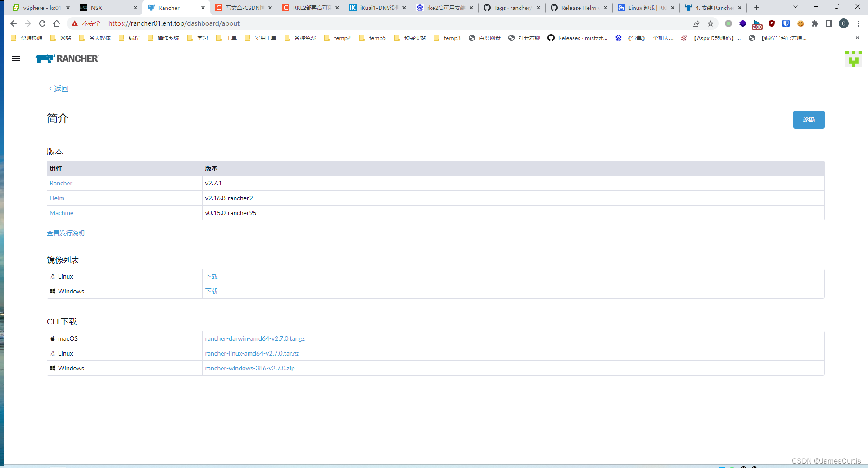Screen dimensions: 868x468
Task: Open 百度网盘 bookmark
Action: (x=484, y=38)
